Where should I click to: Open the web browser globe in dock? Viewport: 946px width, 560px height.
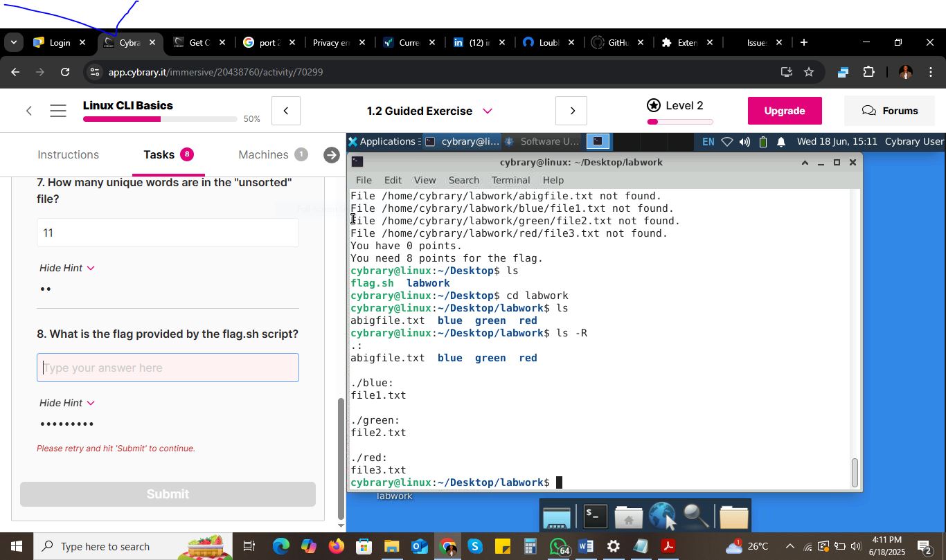[662, 516]
